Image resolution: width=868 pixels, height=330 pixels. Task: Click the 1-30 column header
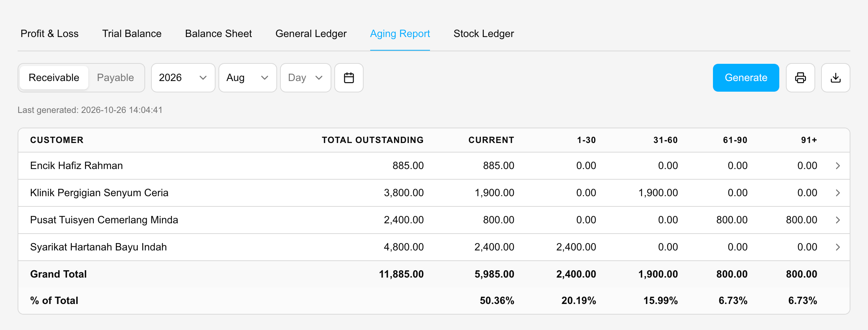(586, 140)
